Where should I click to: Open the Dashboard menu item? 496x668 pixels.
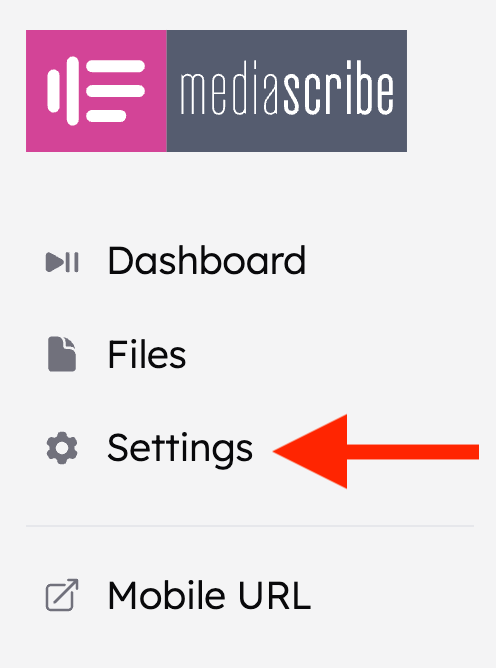[207, 260]
